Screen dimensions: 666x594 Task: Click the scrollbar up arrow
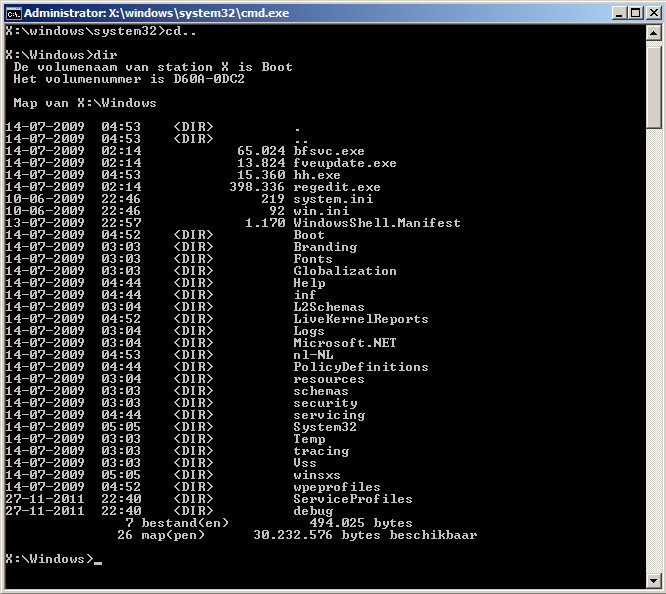click(653, 33)
